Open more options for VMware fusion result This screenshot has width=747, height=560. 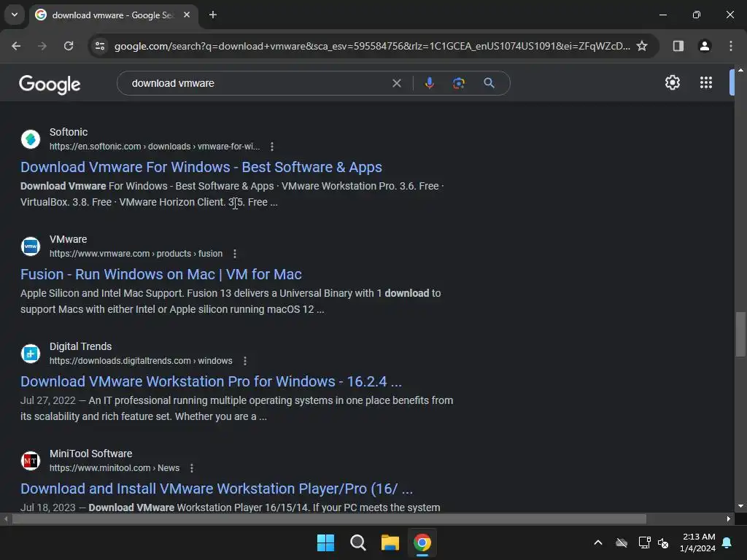[x=235, y=254]
